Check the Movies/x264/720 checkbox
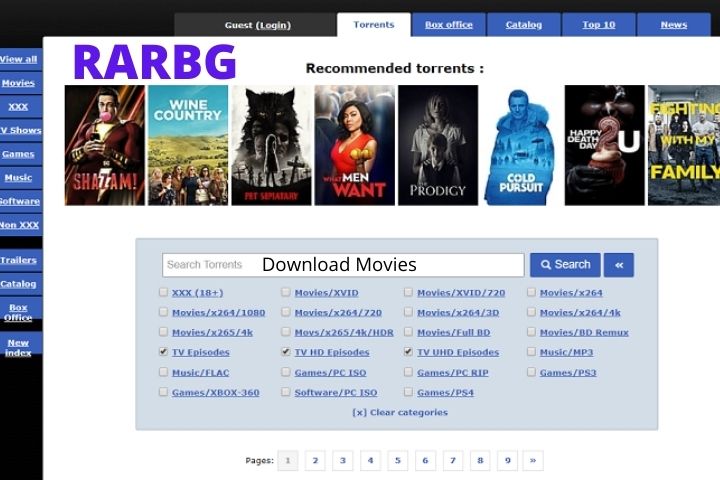The width and height of the screenshot is (720, 480). (x=286, y=312)
